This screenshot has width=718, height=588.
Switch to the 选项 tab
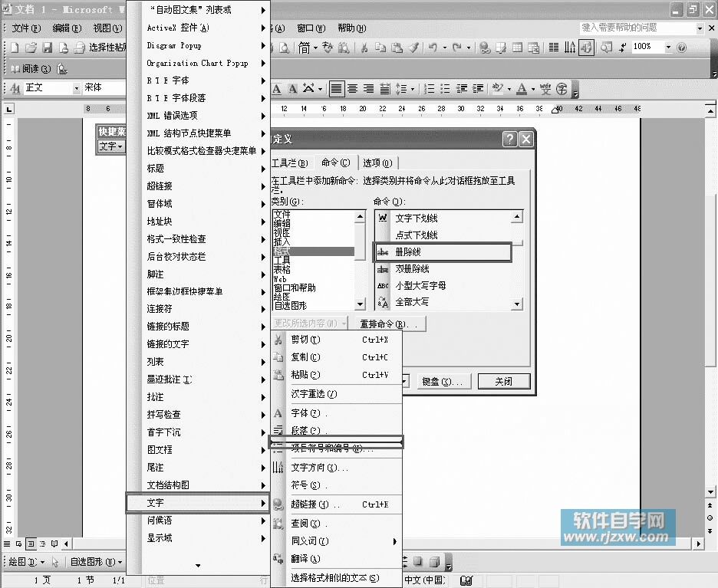(377, 163)
